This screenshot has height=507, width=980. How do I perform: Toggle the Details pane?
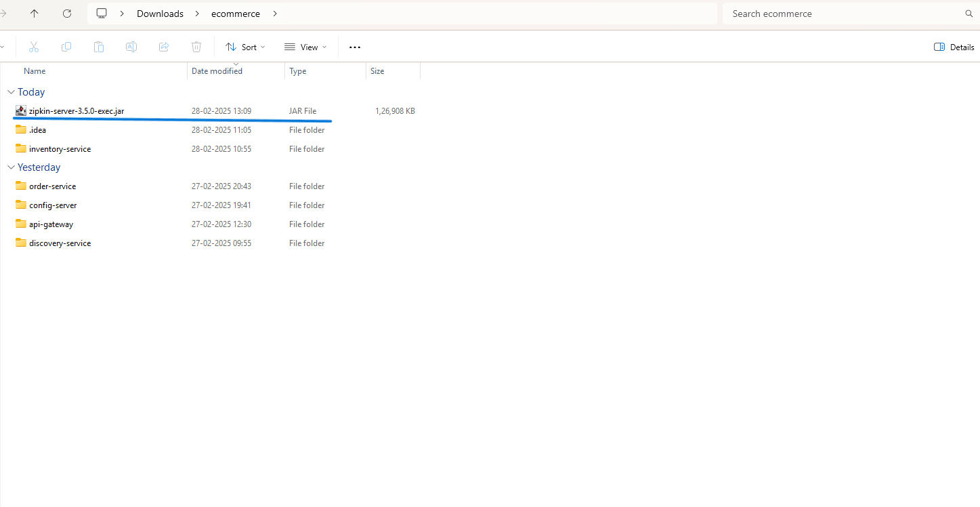click(954, 47)
